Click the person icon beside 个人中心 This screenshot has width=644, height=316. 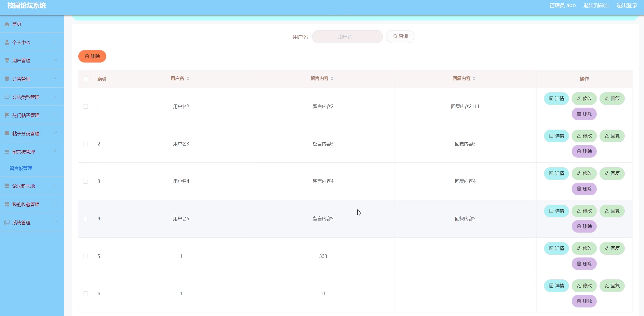pos(7,42)
